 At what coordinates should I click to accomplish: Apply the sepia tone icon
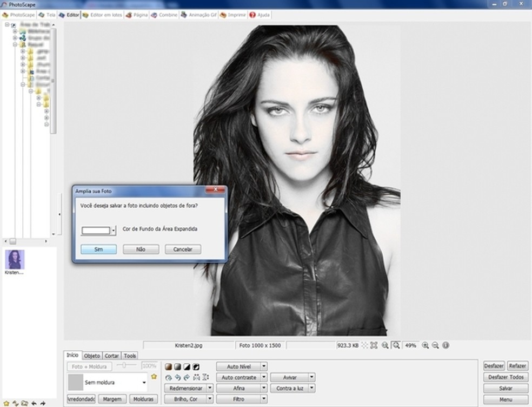tap(168, 366)
